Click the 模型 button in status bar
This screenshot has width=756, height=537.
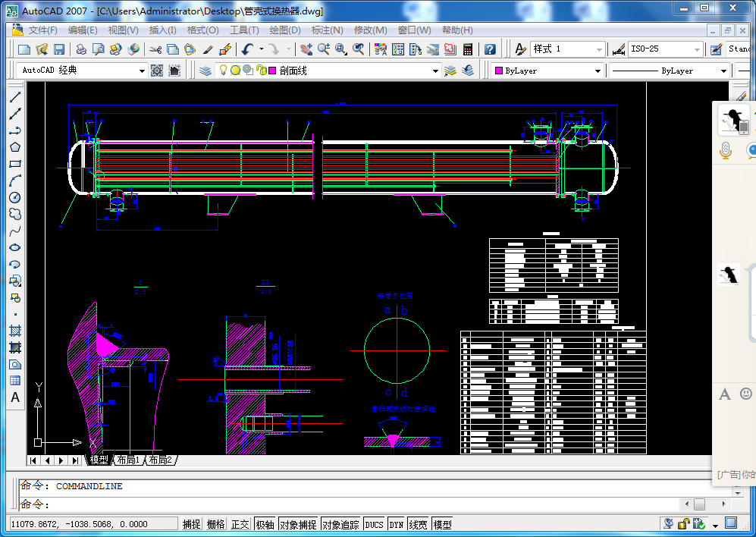(442, 524)
